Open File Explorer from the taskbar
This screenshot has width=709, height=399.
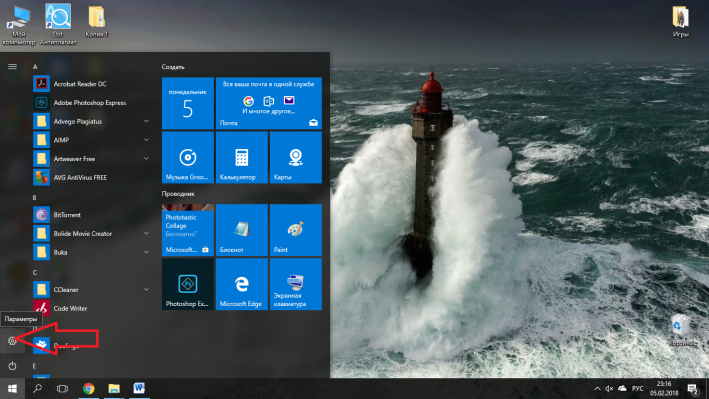[x=114, y=389]
